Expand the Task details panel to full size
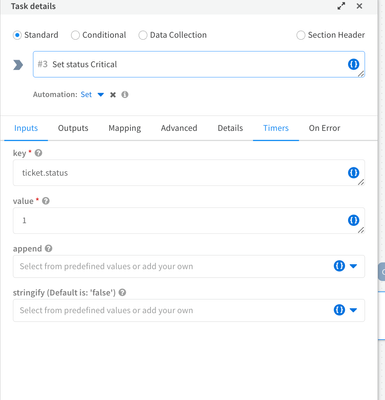 341,6
